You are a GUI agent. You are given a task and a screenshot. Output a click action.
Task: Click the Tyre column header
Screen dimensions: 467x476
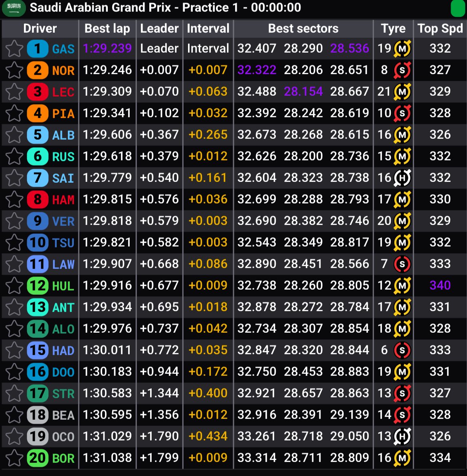[x=393, y=29]
